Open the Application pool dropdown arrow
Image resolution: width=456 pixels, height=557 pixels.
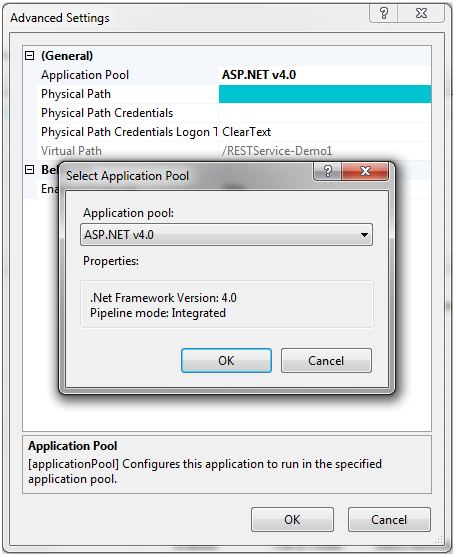[x=364, y=235]
